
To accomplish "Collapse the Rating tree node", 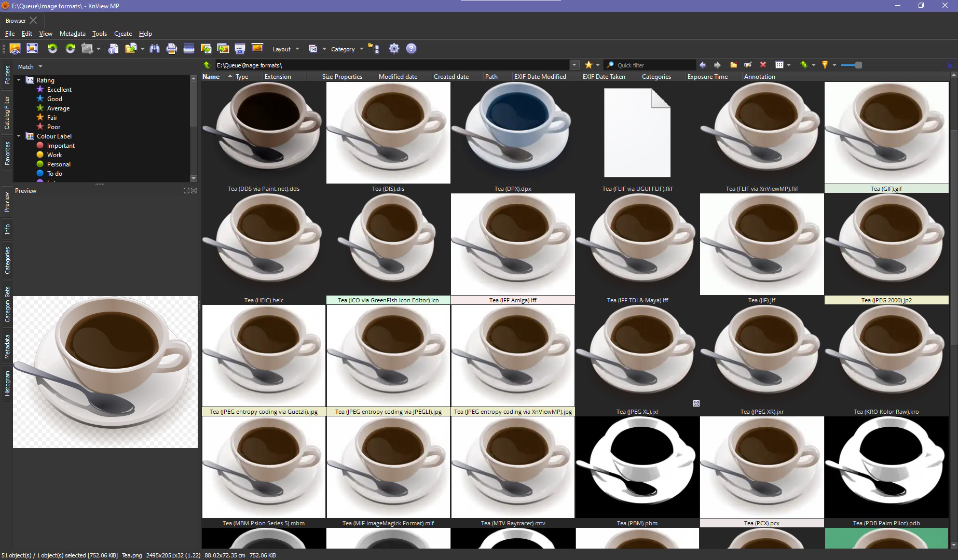I will coord(19,80).
